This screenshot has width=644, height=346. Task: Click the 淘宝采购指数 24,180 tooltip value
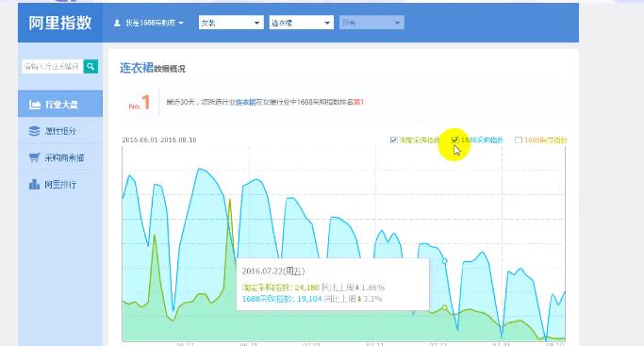click(281, 288)
